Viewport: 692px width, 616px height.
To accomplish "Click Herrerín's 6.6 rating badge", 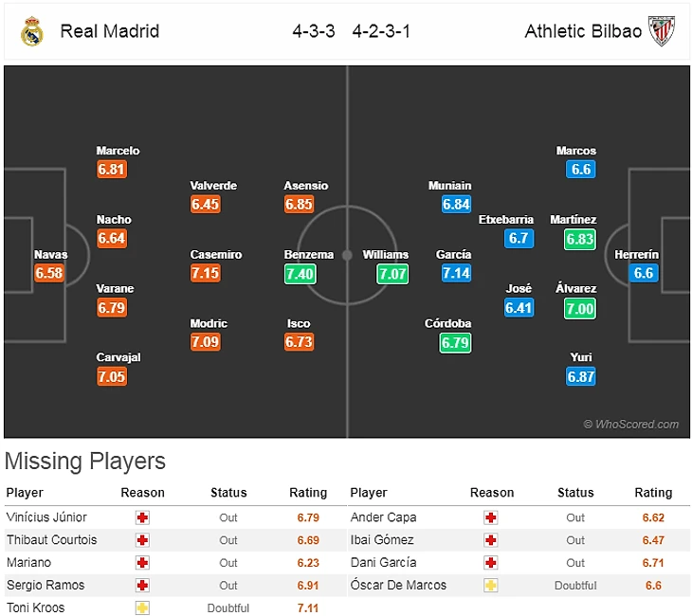I will tap(643, 273).
